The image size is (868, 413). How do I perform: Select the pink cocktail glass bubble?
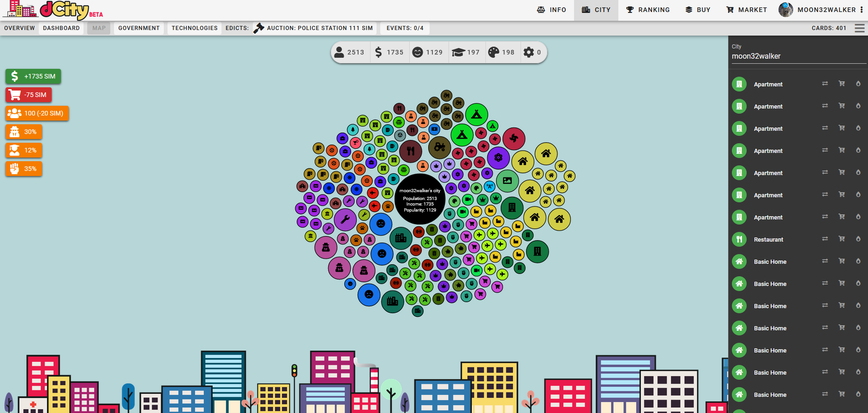pyautogui.click(x=355, y=143)
